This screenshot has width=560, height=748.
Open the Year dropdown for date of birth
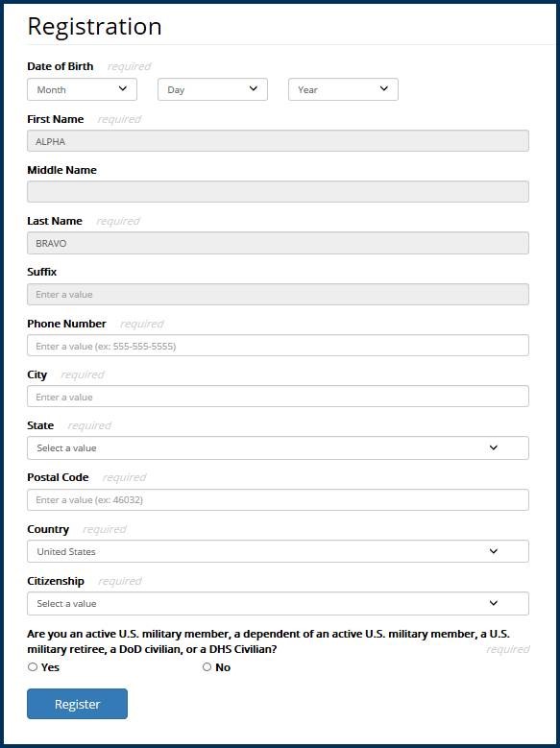(343, 89)
